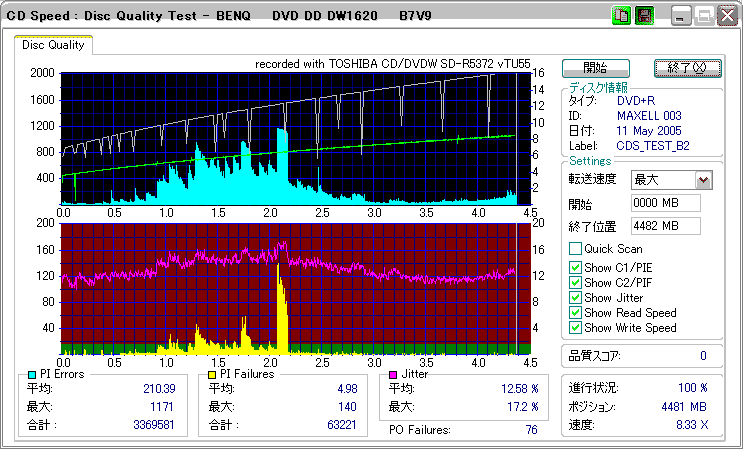This screenshot has height=449, width=743.
Task: Toggle the Show C2/PIF checkbox
Action: coord(575,283)
